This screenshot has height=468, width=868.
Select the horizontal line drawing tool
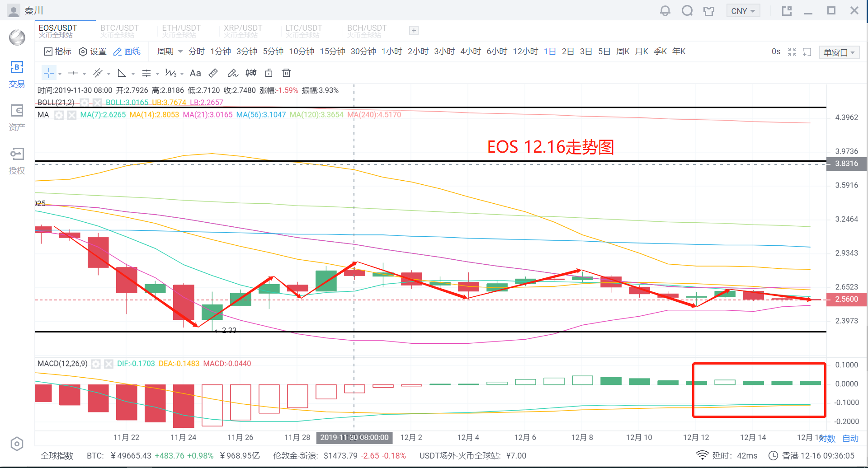[x=73, y=73]
